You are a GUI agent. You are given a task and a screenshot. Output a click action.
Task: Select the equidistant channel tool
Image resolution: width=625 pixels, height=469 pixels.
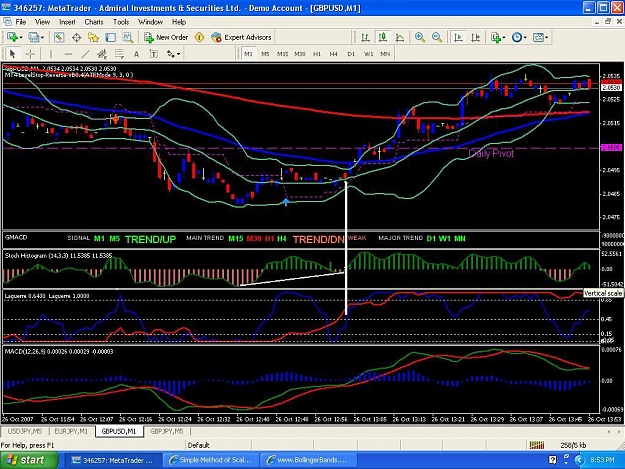pos(102,54)
